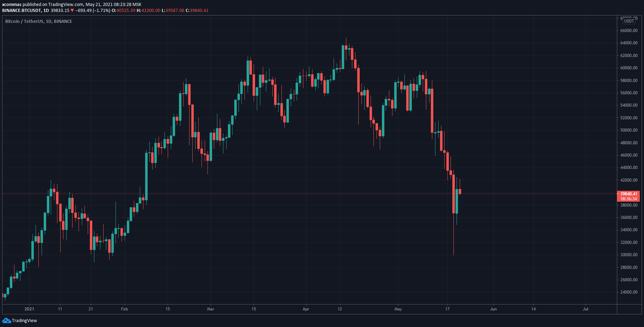Click the BINANCE:BTCUSDT, 1D symbol text
This screenshot has width=644, height=327.
(x=25, y=11)
